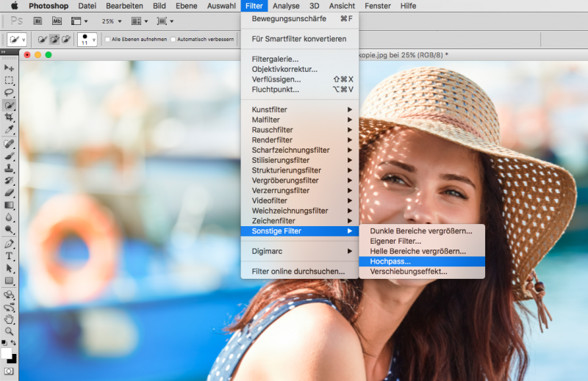Image resolution: width=588 pixels, height=381 pixels.
Task: Open the Auswahl menu
Action: [221, 6]
